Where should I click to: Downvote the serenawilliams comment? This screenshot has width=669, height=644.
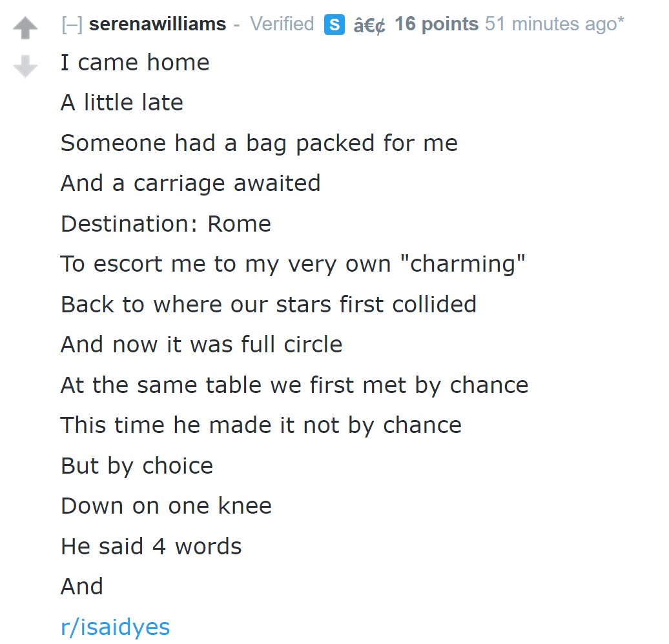25,66
